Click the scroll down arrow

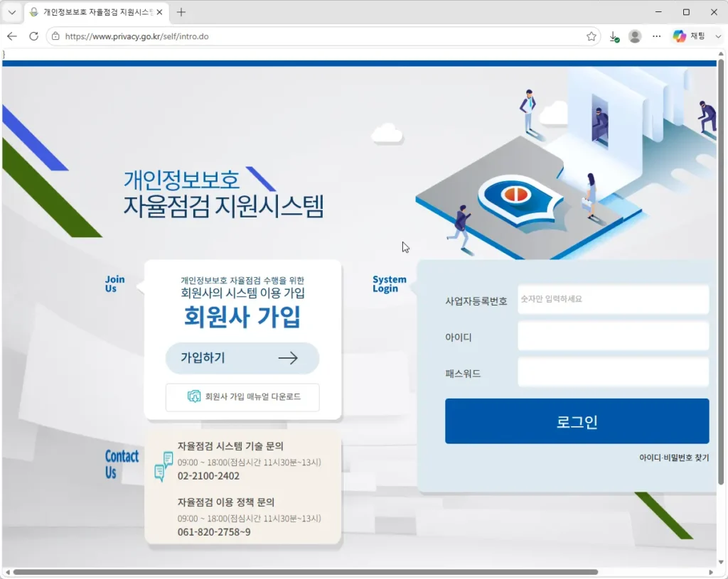721,562
